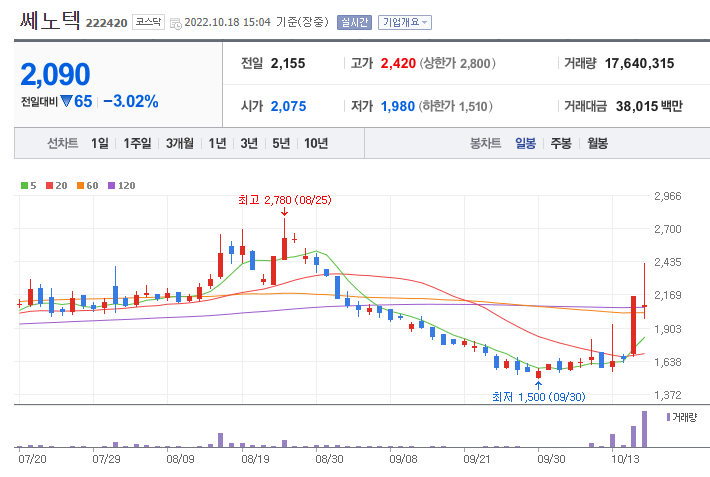Click the 전일 value 2,155
Screen dimensions: 710x477
pyautogui.click(x=288, y=63)
